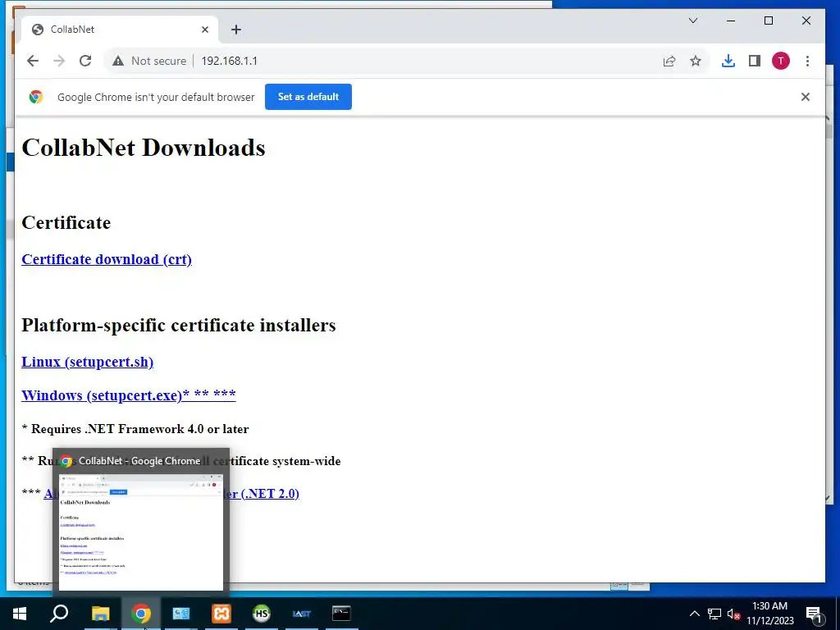The image size is (840, 630).
Task: Toggle the Chrome side panel
Action: [x=755, y=61]
